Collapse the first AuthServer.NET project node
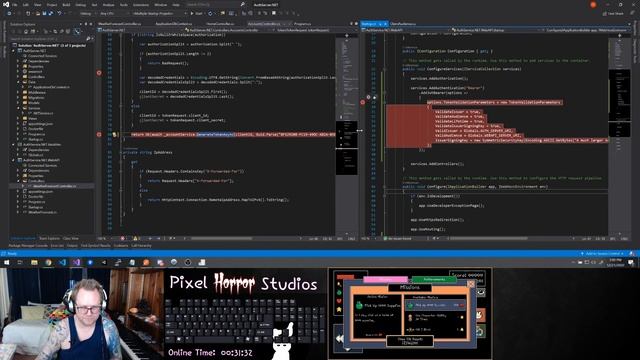 [13, 51]
